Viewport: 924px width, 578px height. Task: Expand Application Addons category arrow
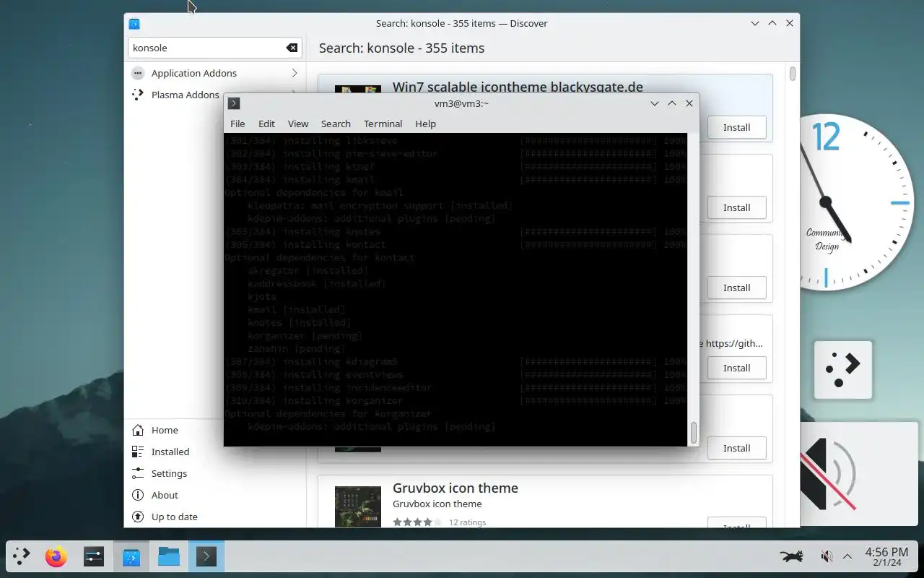(295, 73)
